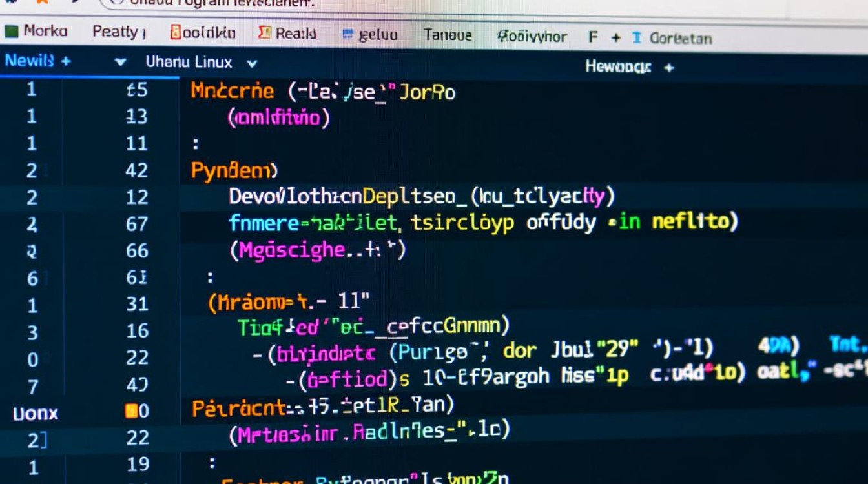Click the Reaild bookmark's orange icon
Screen dimensions: 868x484
263,34
